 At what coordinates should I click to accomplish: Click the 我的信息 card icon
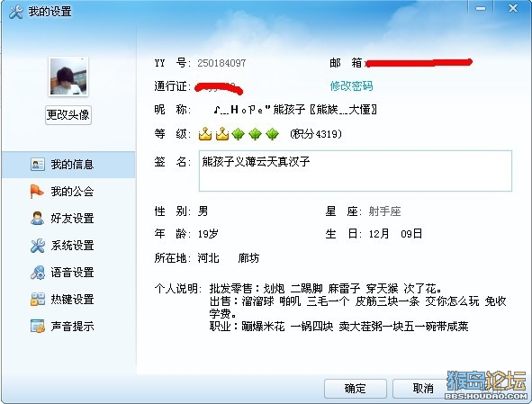tap(37, 165)
